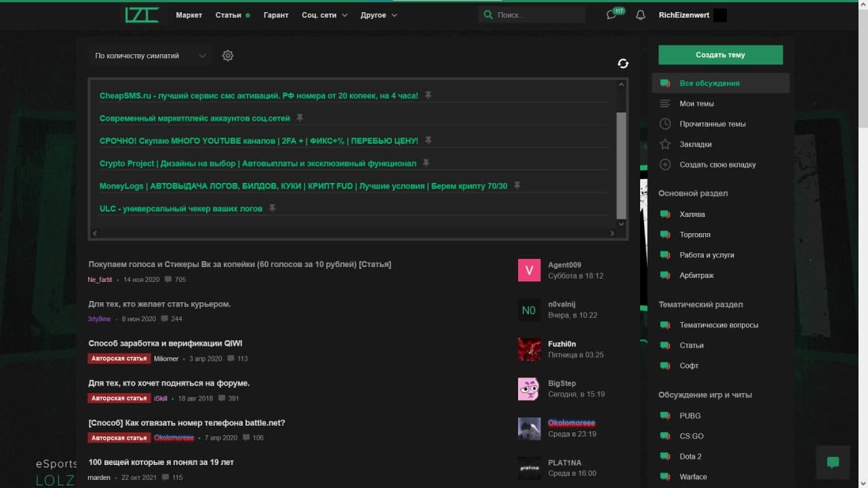This screenshot has width=868, height=488.
Task: Open RichEizenwert profile link
Action: click(x=684, y=15)
